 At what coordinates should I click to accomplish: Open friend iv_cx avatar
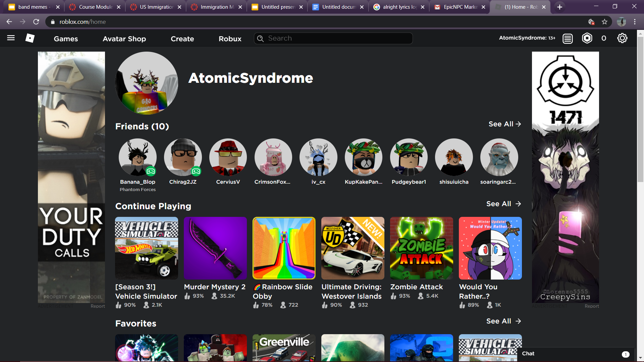click(x=318, y=157)
